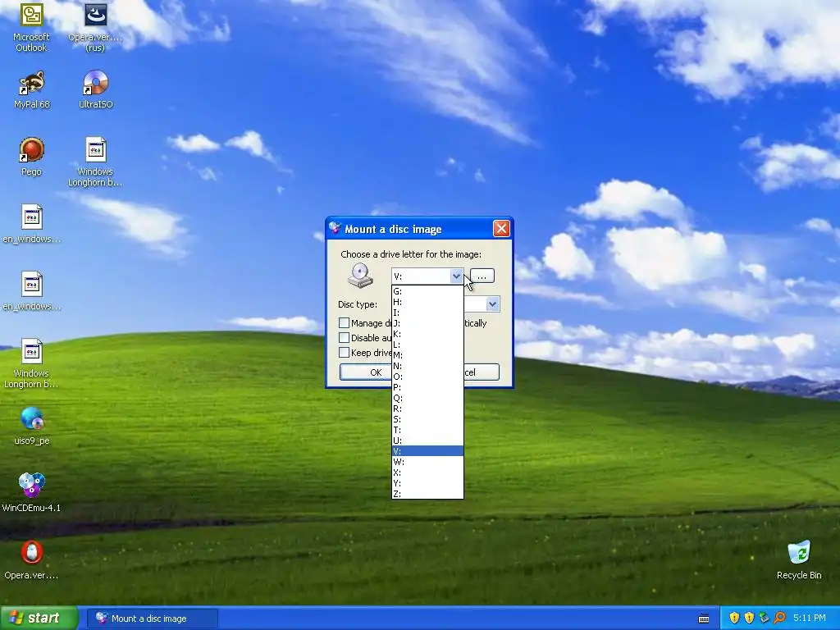Screen dimensions: 840x630
Task: Click the on-screen keyboard icon in taskbar
Action: pyautogui.click(x=704, y=619)
